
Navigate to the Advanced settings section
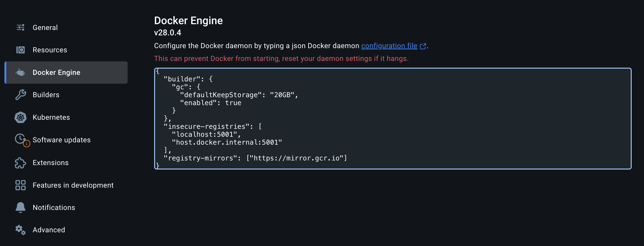coord(49,230)
